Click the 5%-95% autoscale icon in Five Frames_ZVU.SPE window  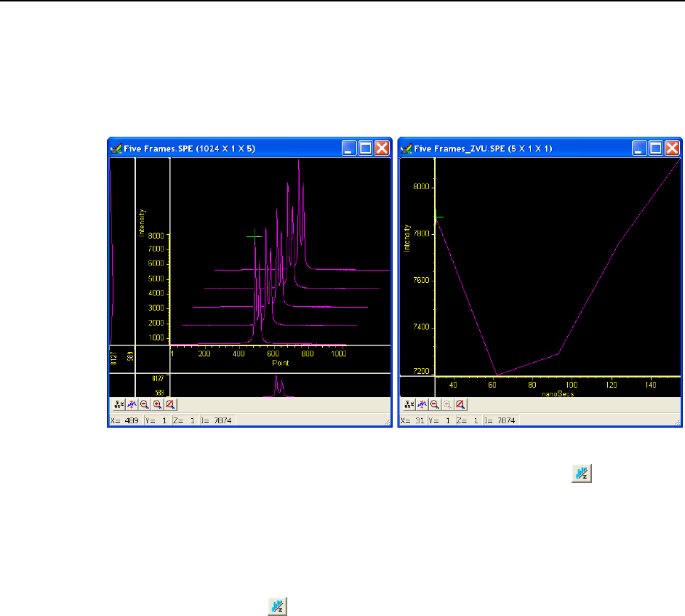[x=409, y=404]
